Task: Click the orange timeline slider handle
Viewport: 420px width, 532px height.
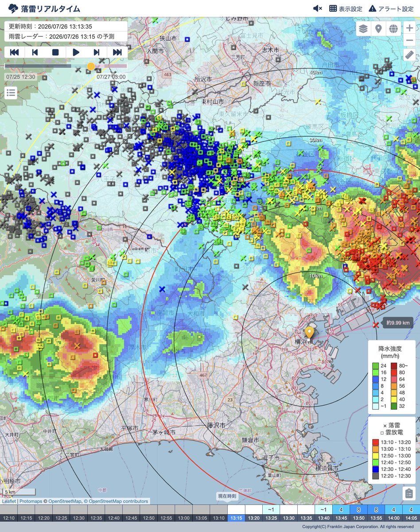Action: coord(91,66)
